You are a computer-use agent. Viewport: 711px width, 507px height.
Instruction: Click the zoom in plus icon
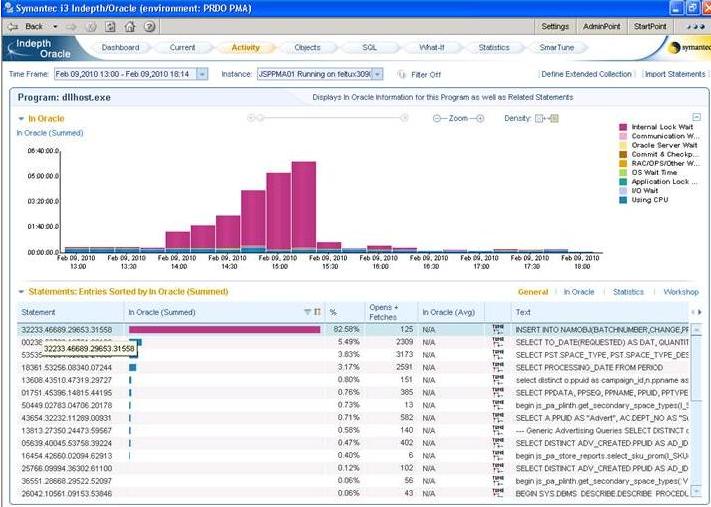479,118
